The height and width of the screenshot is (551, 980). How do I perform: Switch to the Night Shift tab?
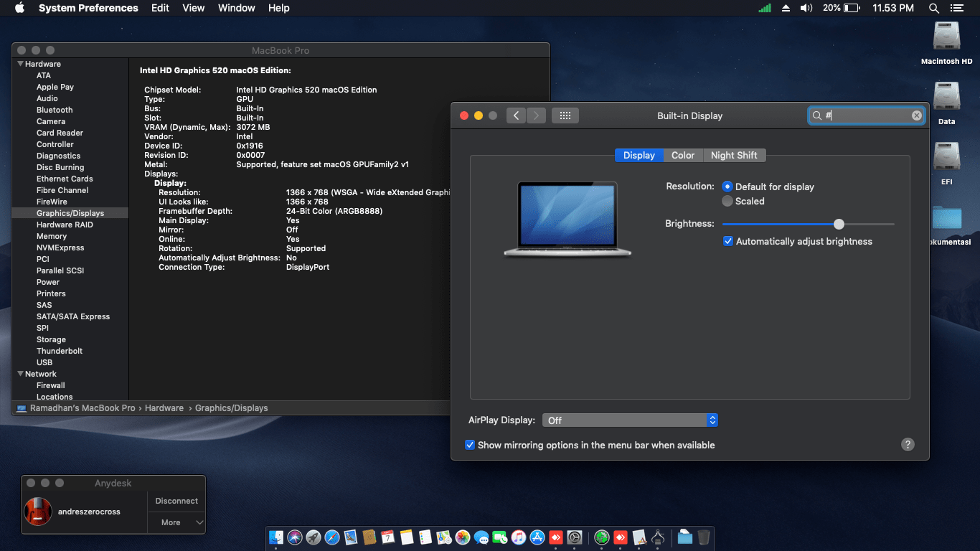pos(734,155)
